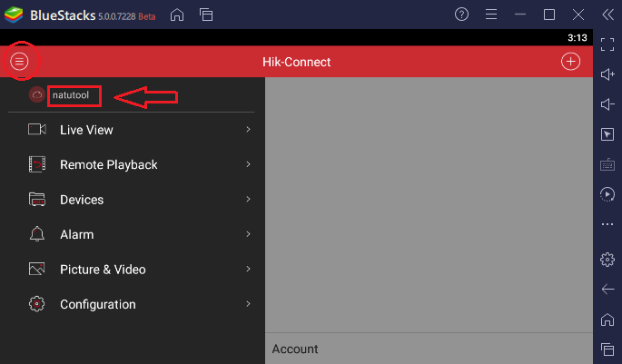622x364 pixels.
Task: Tap the add device plus icon
Action: point(570,62)
